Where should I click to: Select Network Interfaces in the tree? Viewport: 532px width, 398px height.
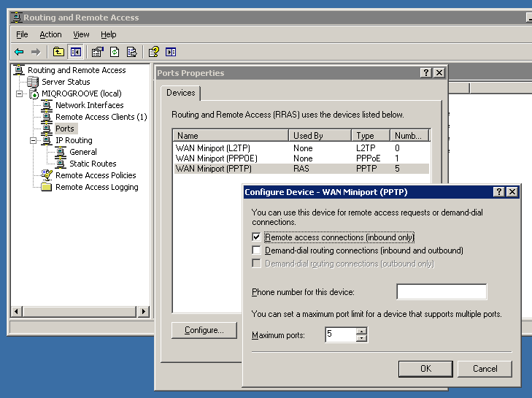[x=90, y=105]
